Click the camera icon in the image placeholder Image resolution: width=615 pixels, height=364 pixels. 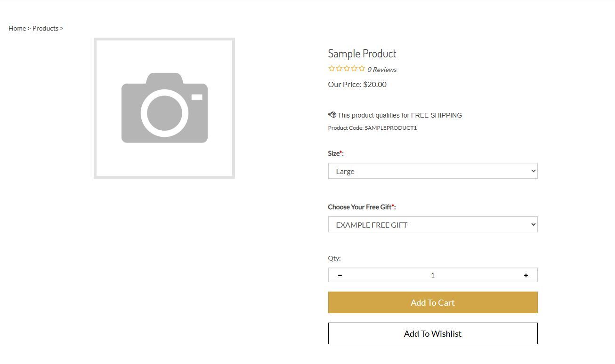click(164, 108)
